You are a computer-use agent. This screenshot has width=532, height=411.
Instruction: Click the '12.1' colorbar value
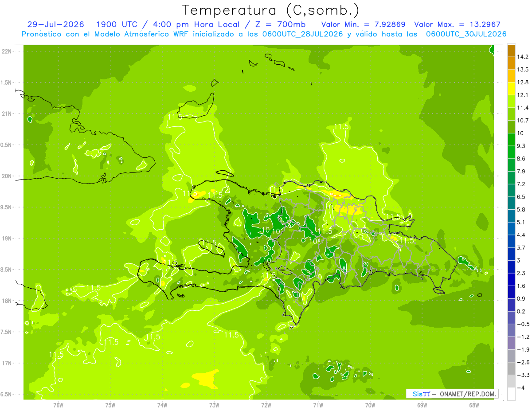tap(523, 95)
